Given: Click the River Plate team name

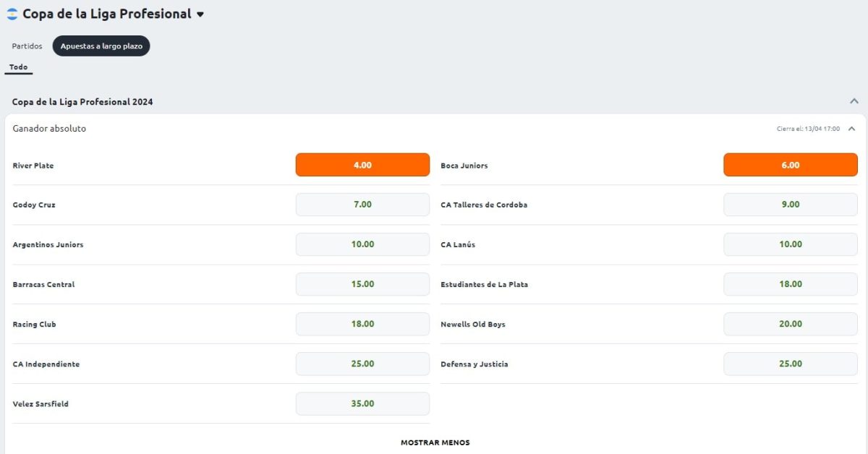Looking at the screenshot, I should click(33, 166).
